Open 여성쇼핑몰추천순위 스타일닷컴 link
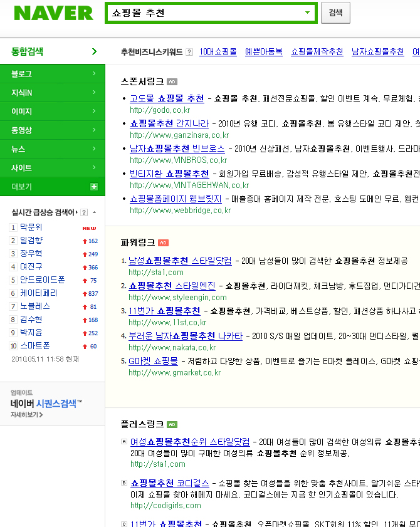 click(190, 442)
